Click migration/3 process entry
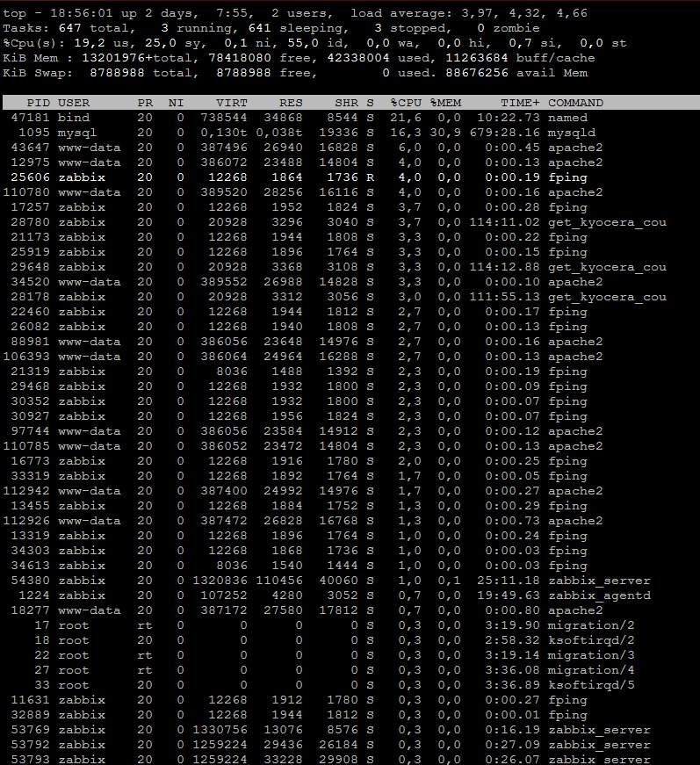Viewport: 700px width, 765px height. (x=350, y=655)
